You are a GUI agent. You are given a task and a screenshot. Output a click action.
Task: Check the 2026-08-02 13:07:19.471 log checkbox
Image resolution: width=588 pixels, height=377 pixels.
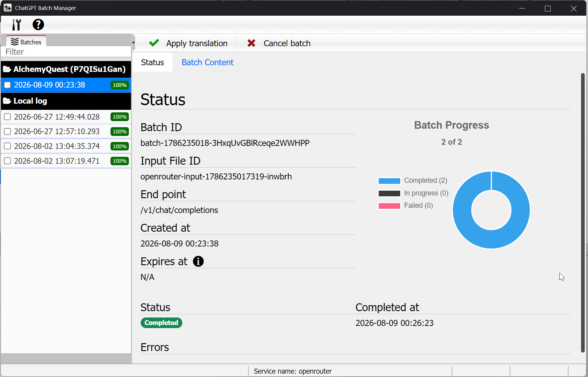[7, 161]
